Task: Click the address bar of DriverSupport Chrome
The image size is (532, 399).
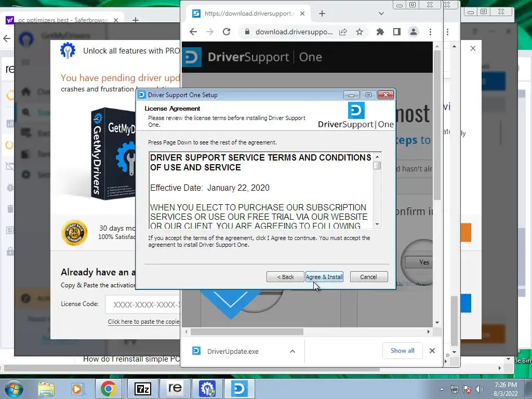Action: tap(294, 32)
